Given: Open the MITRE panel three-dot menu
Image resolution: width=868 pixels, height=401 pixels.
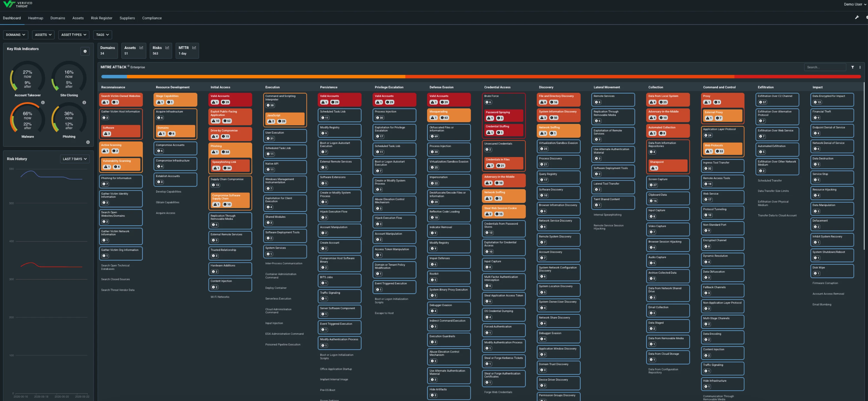Looking at the screenshot, I should [860, 67].
